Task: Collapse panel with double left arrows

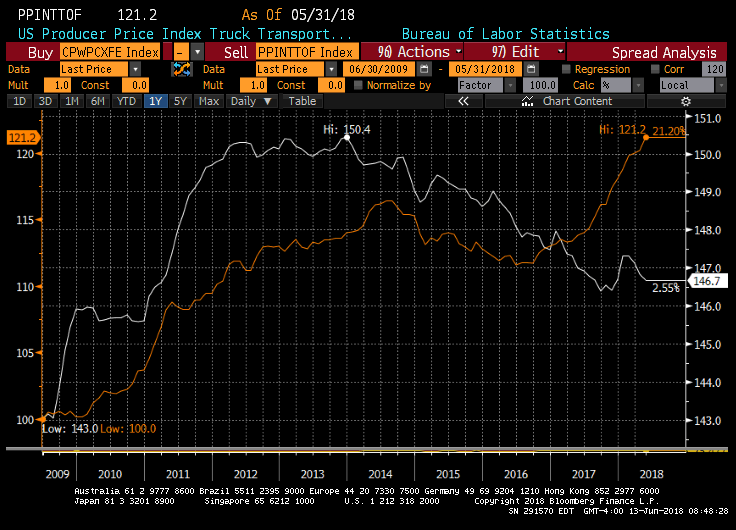Action: 463,101
